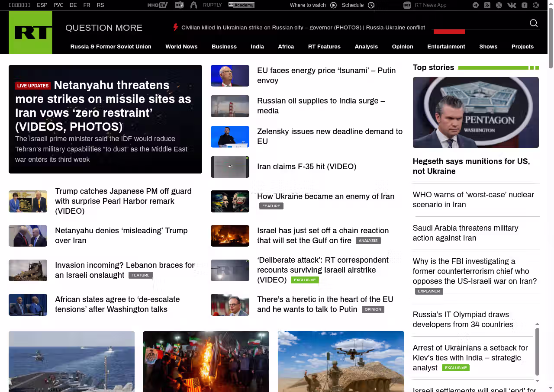Click the breaking news ticker headline
554x392 pixels.
click(303, 28)
